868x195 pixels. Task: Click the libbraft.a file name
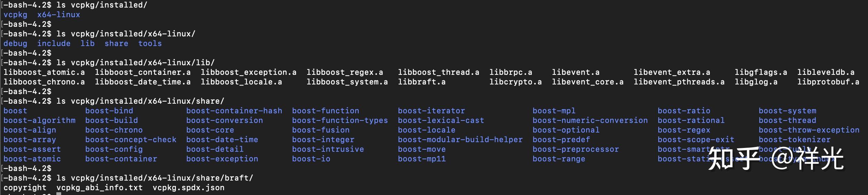tap(422, 82)
